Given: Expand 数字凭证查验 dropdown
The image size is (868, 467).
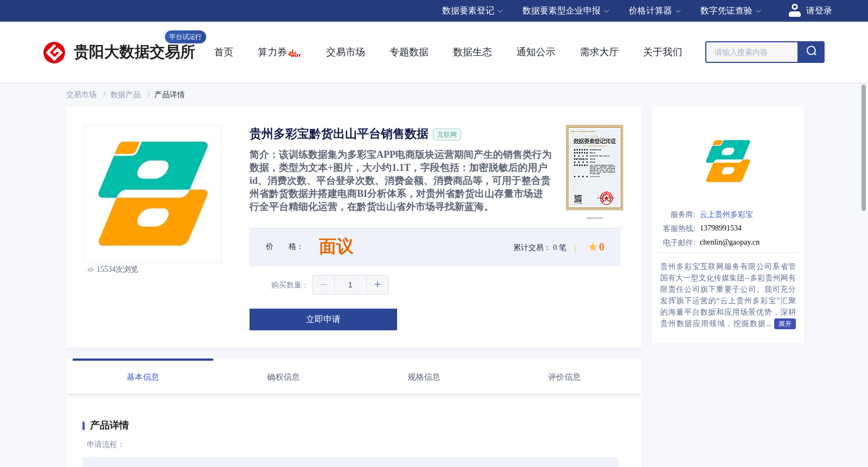Looking at the screenshot, I should coord(731,11).
